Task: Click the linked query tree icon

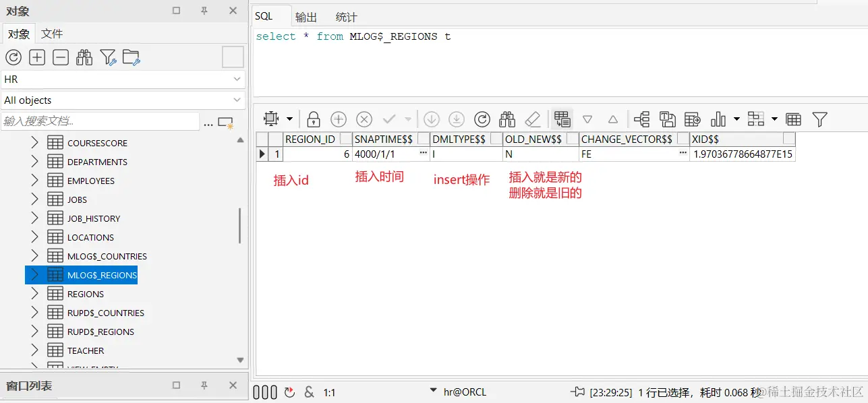Action: click(x=642, y=119)
